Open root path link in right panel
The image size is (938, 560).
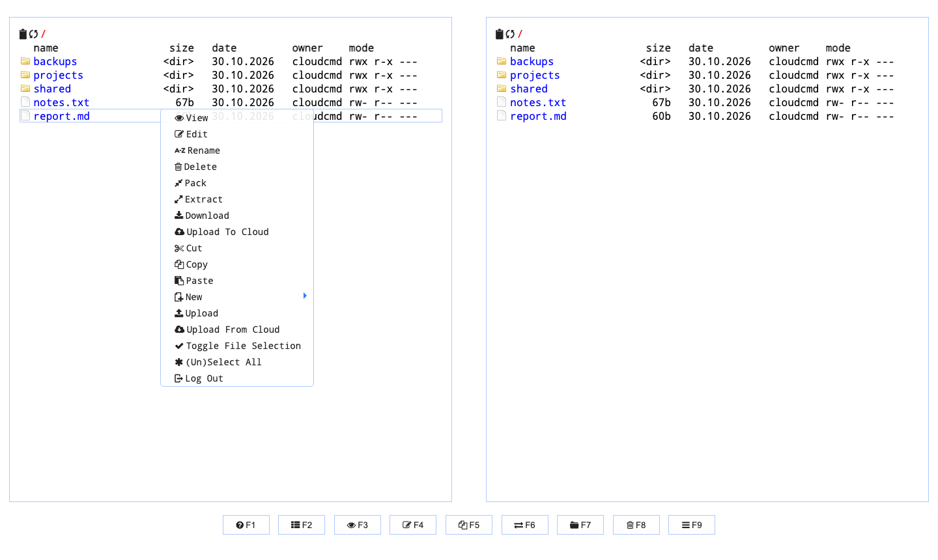520,34
